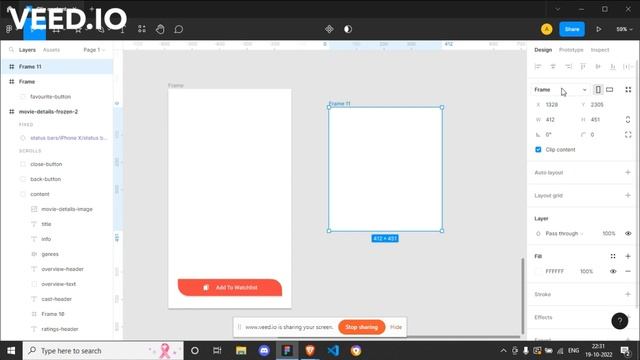The image size is (640, 360).
Task: Hide the screen sharing bar
Action: (396, 327)
